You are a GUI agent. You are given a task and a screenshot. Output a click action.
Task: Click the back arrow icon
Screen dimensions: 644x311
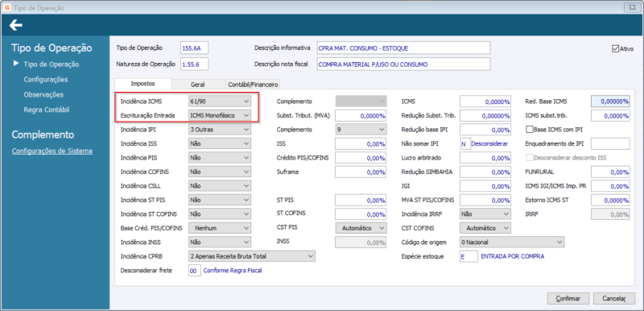pyautogui.click(x=16, y=26)
